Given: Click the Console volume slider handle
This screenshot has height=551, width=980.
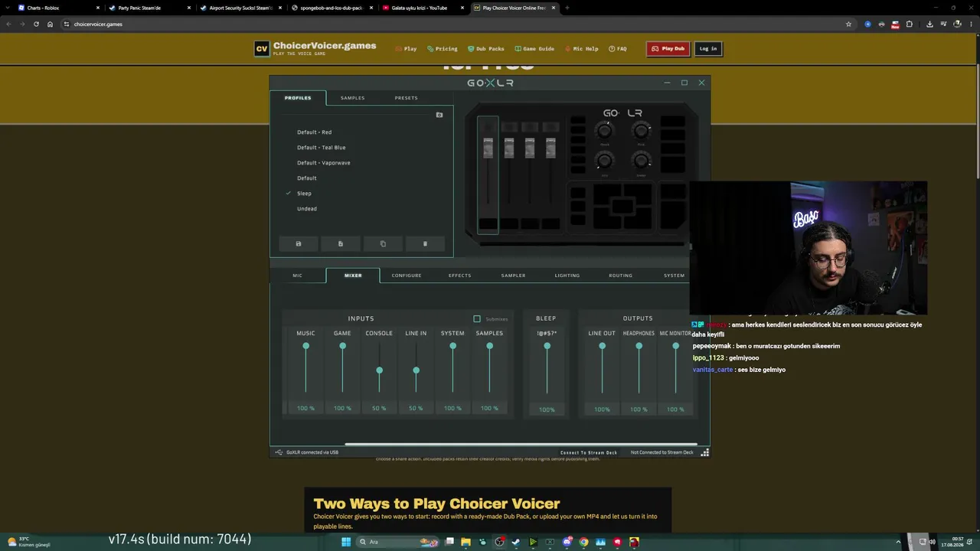Looking at the screenshot, I should tap(379, 370).
